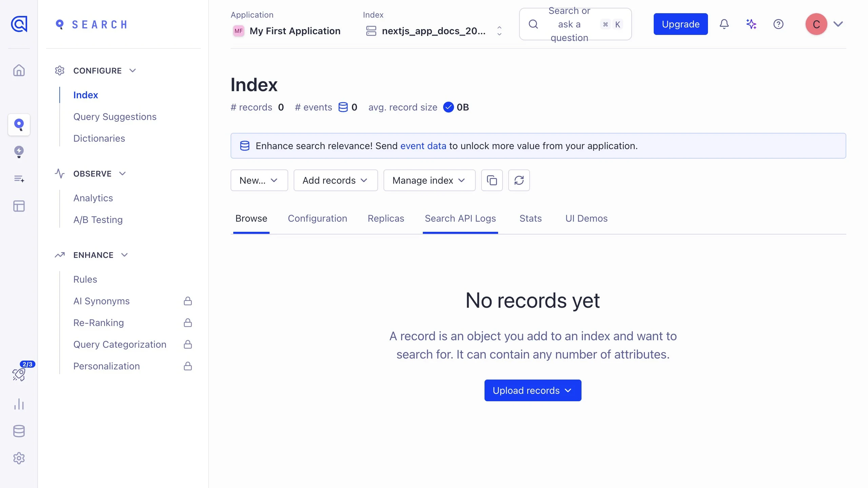Click the Upload records button
Image resolution: width=868 pixels, height=488 pixels.
pos(533,390)
